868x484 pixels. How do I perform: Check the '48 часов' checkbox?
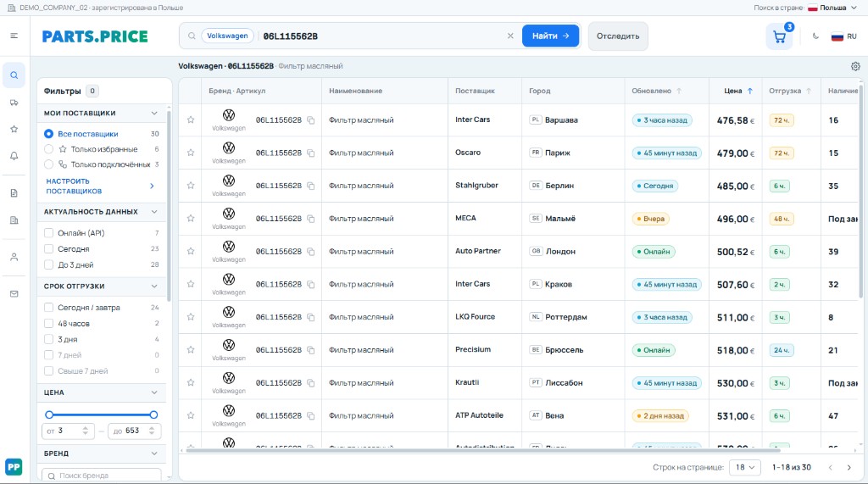point(48,324)
